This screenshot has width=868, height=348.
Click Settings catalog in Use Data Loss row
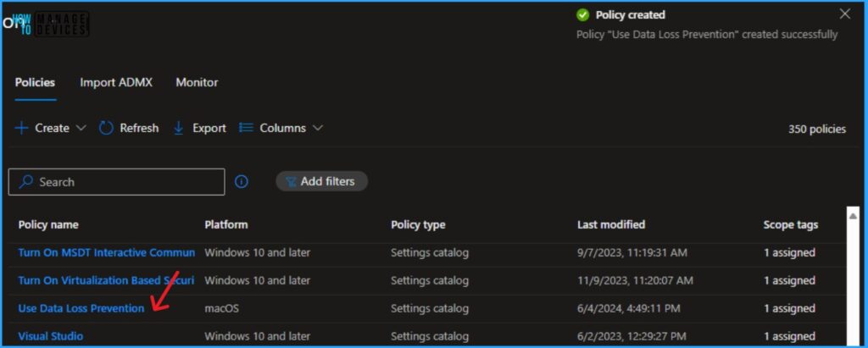pos(430,308)
